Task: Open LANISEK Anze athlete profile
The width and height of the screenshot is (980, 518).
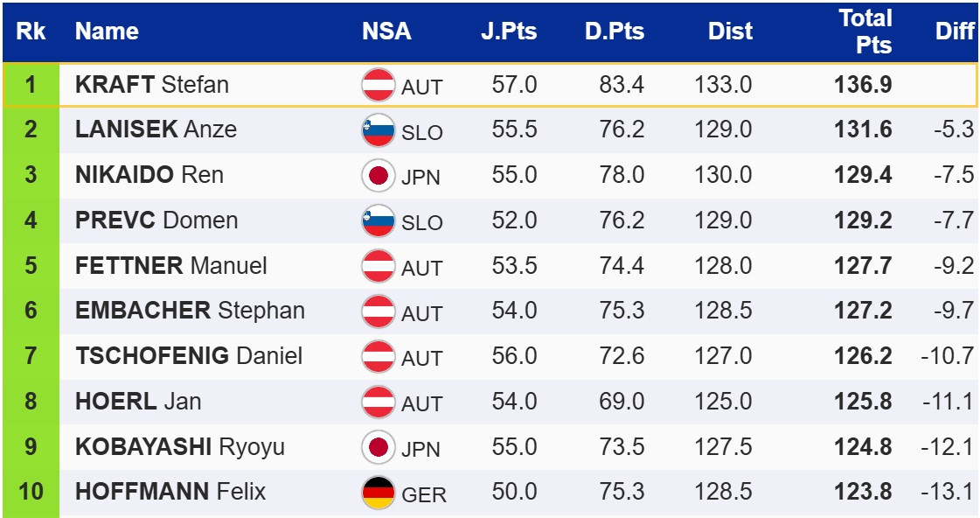Action: [x=156, y=129]
